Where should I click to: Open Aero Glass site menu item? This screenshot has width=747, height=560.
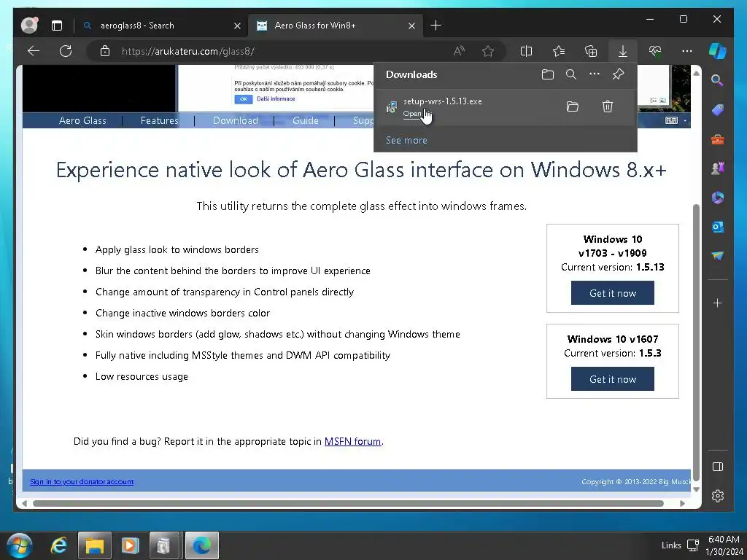pos(82,120)
